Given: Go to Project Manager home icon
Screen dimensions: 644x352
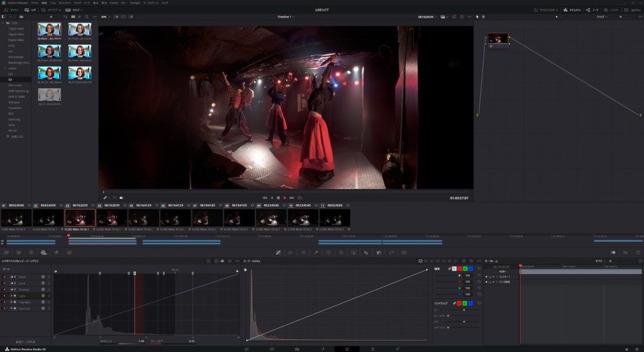Looking at the screenshot, I should click(x=627, y=349).
